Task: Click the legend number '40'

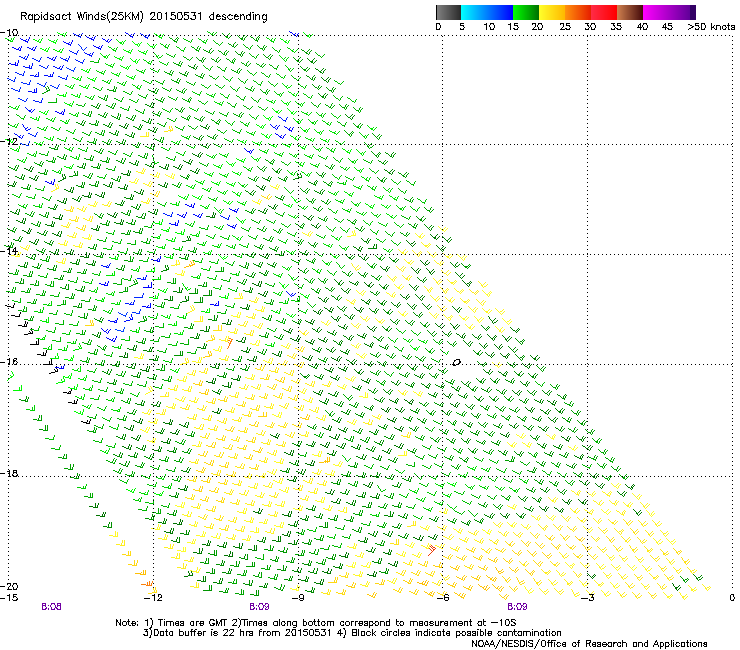Action: coord(642,27)
